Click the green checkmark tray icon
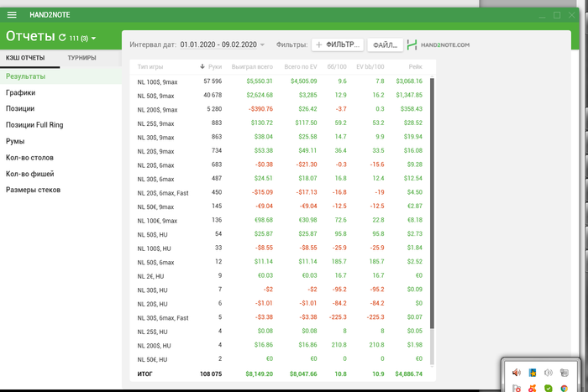This screenshot has width=588, height=392. point(549,389)
